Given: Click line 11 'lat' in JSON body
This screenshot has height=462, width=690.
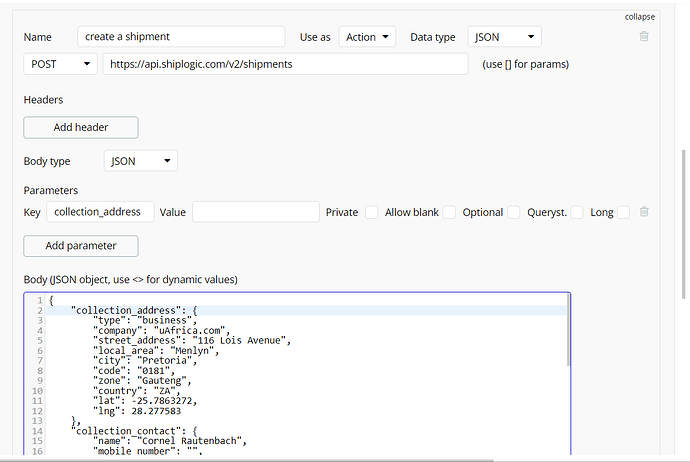Looking at the screenshot, I should [x=140, y=401].
